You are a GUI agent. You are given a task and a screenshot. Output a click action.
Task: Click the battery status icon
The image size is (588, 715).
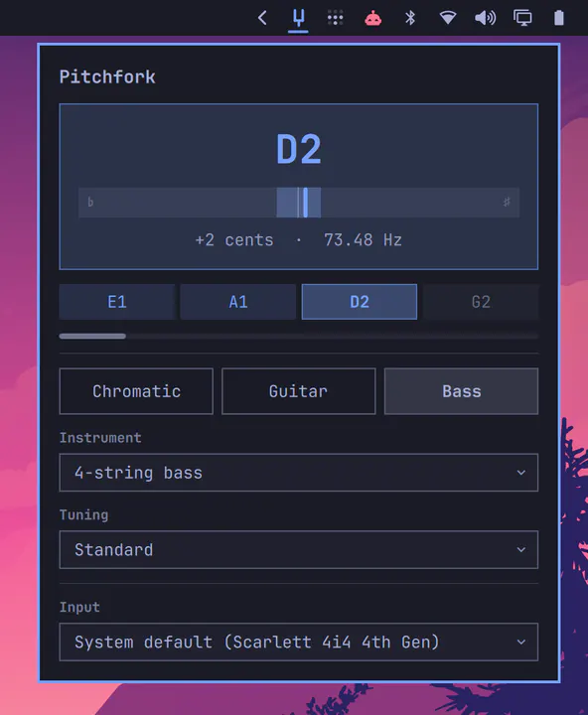click(559, 18)
